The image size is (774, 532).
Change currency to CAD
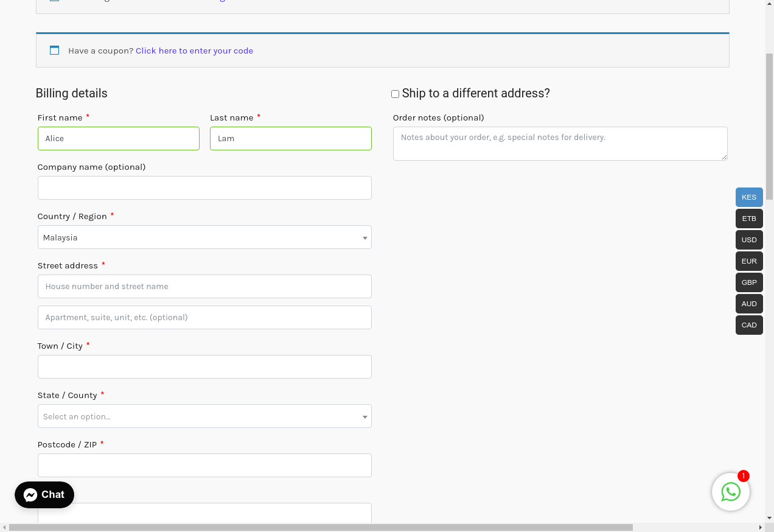point(748,325)
